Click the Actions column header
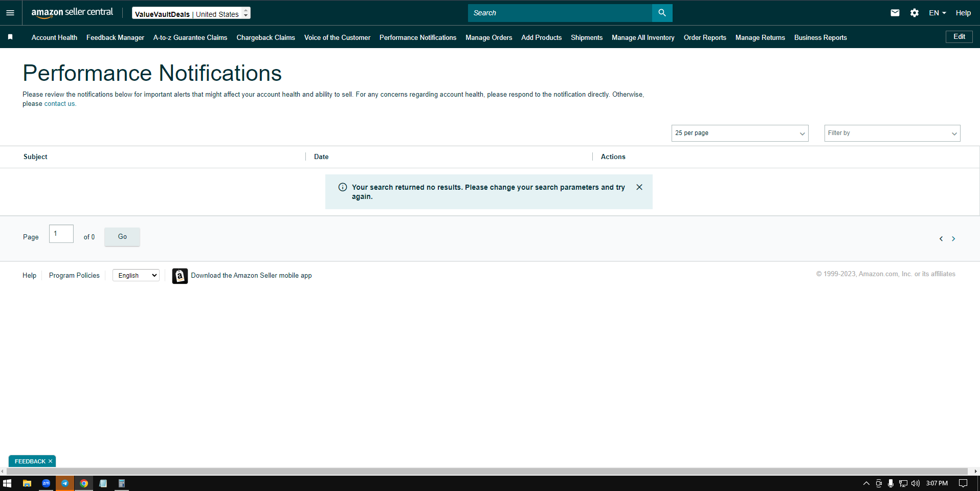 [x=613, y=157]
